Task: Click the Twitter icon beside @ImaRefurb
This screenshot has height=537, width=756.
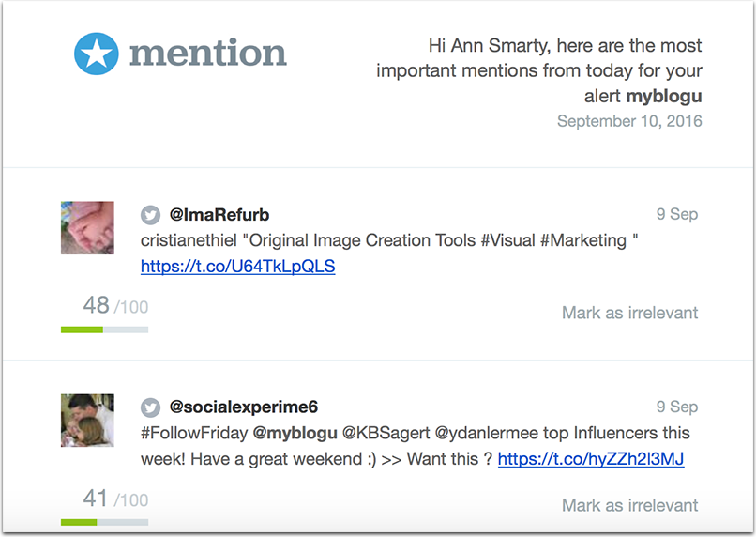Action: tap(150, 214)
